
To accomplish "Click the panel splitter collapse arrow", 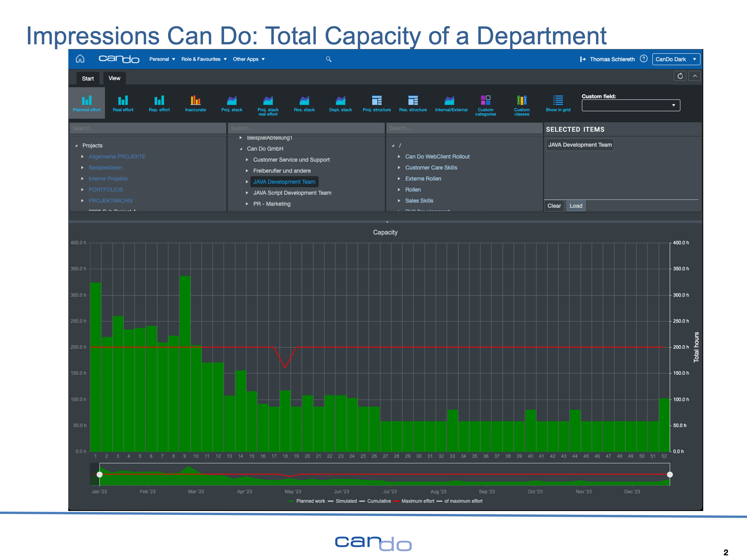I will pyautogui.click(x=387, y=222).
